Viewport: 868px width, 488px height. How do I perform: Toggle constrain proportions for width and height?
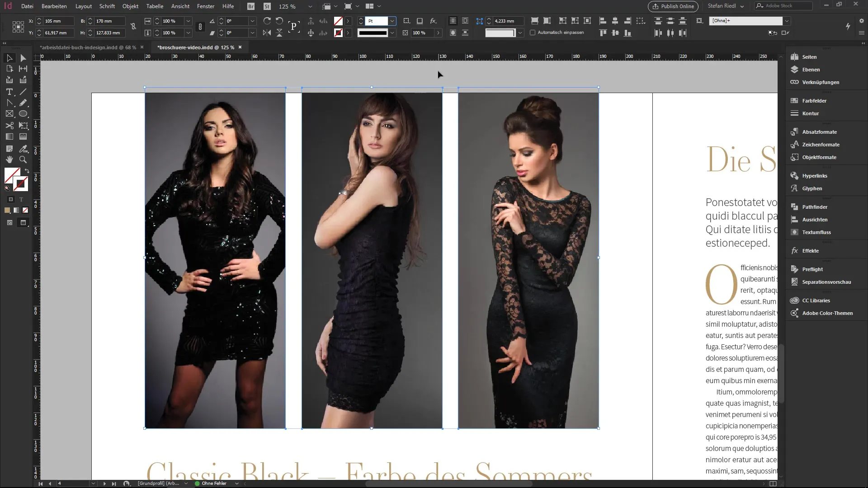pos(133,27)
